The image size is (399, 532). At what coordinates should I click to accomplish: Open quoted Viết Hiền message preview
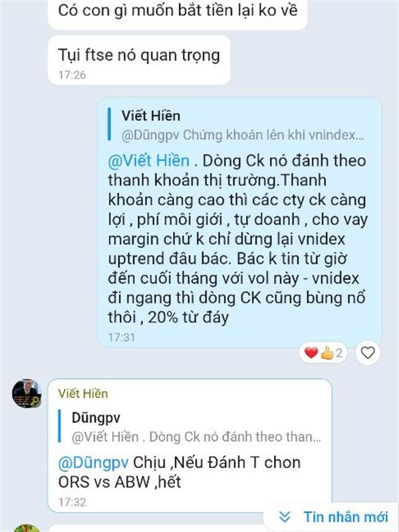point(236,125)
